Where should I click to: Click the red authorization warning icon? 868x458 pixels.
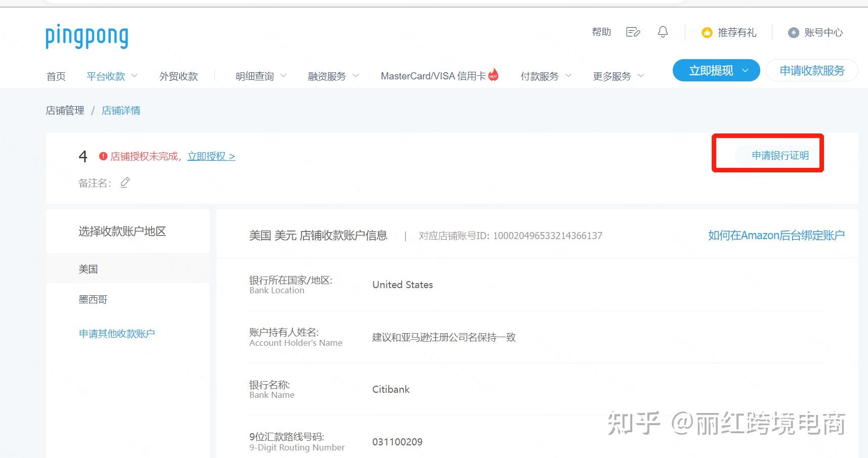click(x=103, y=156)
